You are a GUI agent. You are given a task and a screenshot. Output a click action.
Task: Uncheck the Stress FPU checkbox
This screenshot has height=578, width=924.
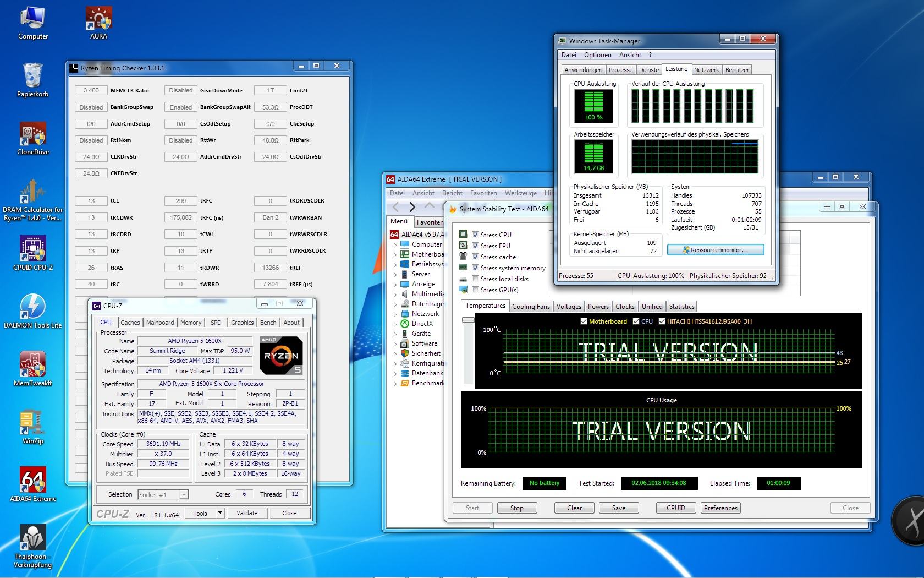pyautogui.click(x=475, y=246)
